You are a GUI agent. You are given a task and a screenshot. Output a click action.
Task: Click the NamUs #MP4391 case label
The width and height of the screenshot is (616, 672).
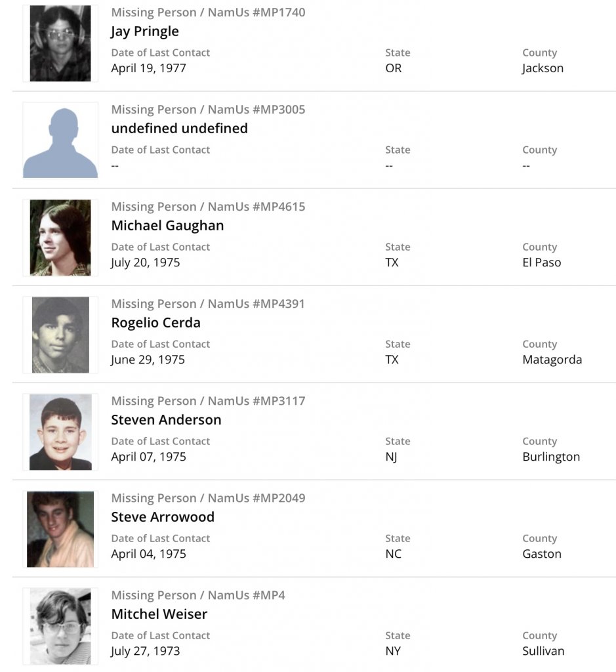(x=208, y=304)
